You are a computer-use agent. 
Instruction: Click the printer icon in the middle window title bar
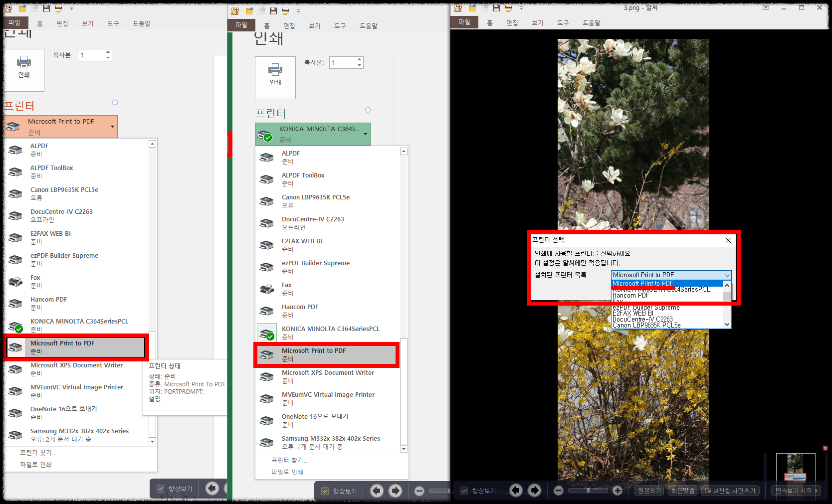click(x=285, y=10)
